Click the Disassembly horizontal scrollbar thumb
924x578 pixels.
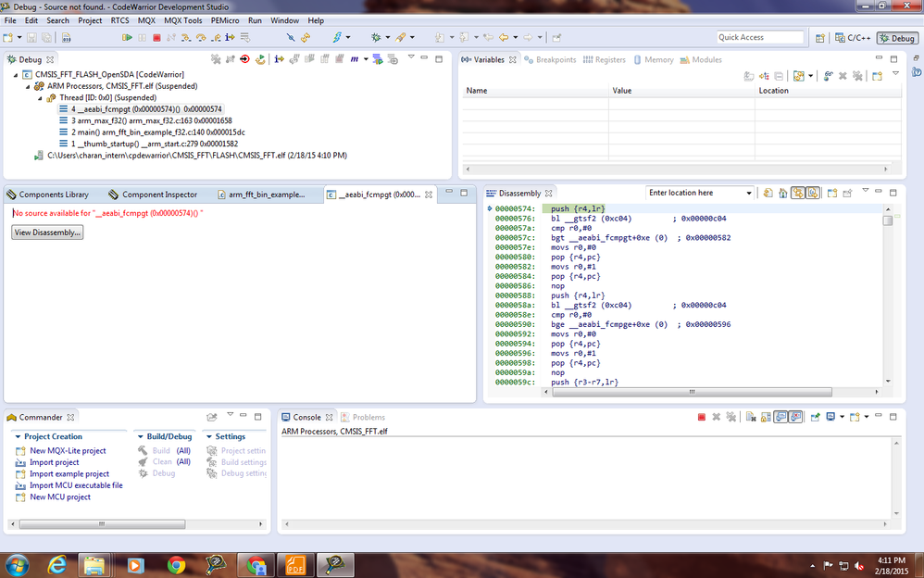[x=692, y=392]
